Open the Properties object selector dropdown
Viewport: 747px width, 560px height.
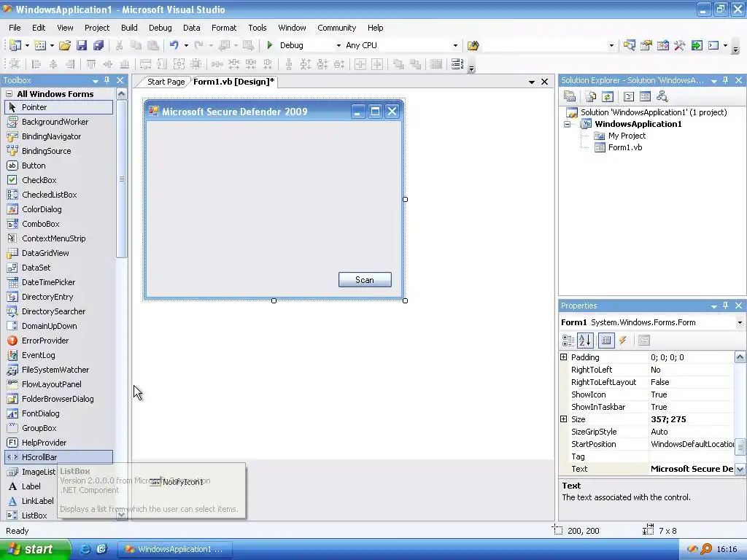[740, 322]
